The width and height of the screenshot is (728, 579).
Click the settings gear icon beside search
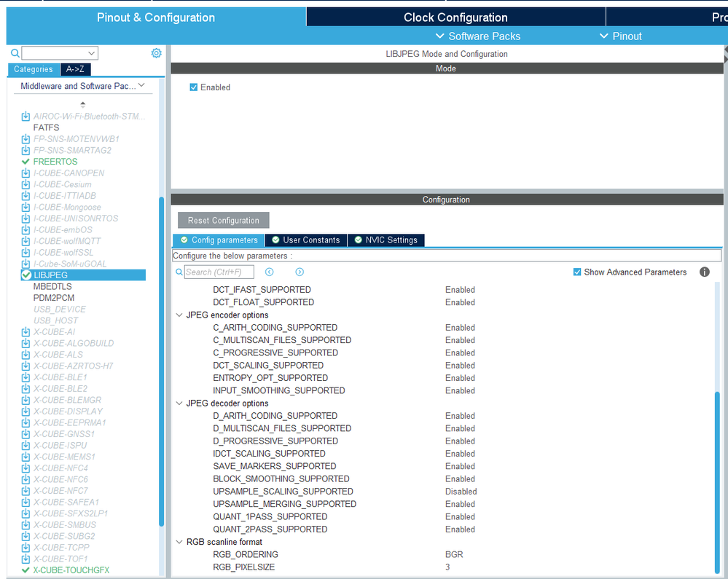point(157,53)
